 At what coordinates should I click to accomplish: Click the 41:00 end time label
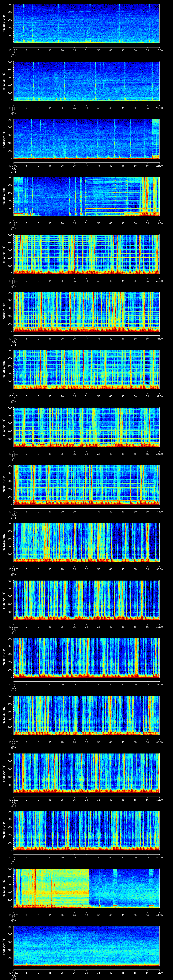click(x=160, y=915)
